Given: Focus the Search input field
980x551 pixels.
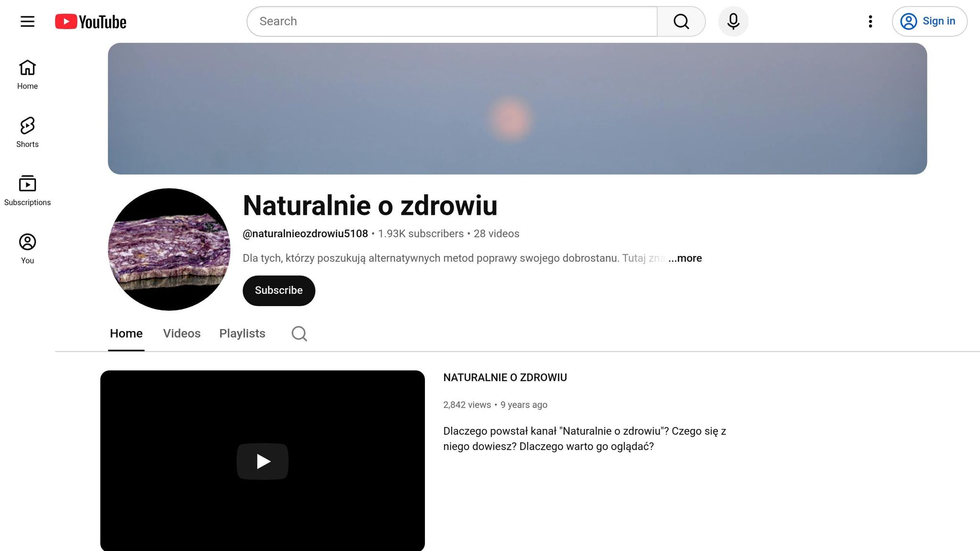Looking at the screenshot, I should pyautogui.click(x=452, y=22).
